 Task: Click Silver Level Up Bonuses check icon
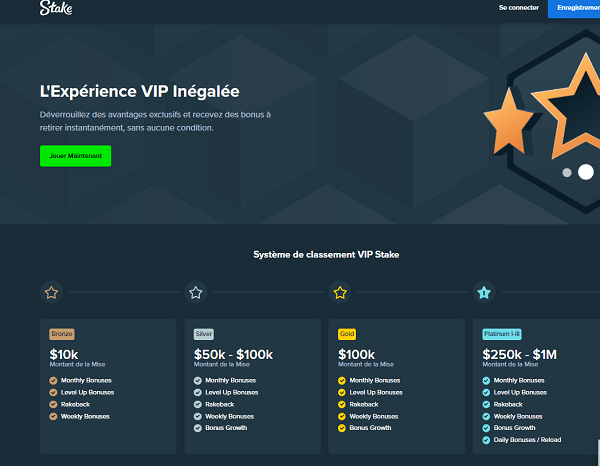(x=197, y=393)
